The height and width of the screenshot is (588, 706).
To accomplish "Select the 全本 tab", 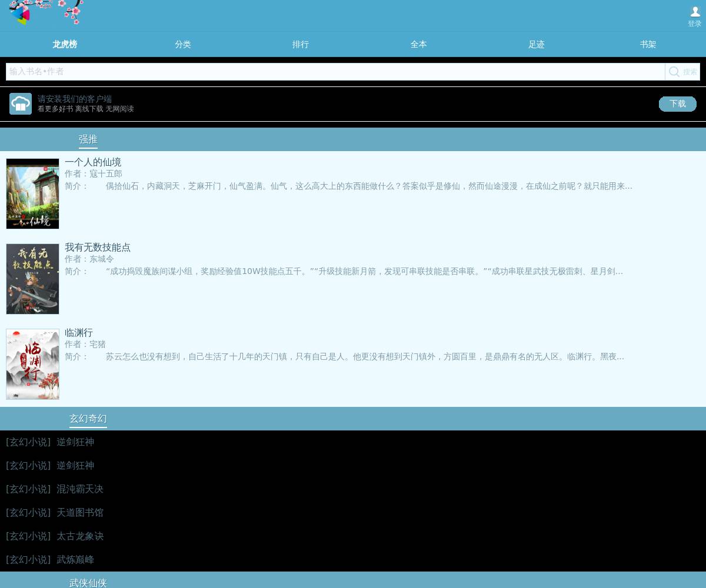I will pos(418,45).
